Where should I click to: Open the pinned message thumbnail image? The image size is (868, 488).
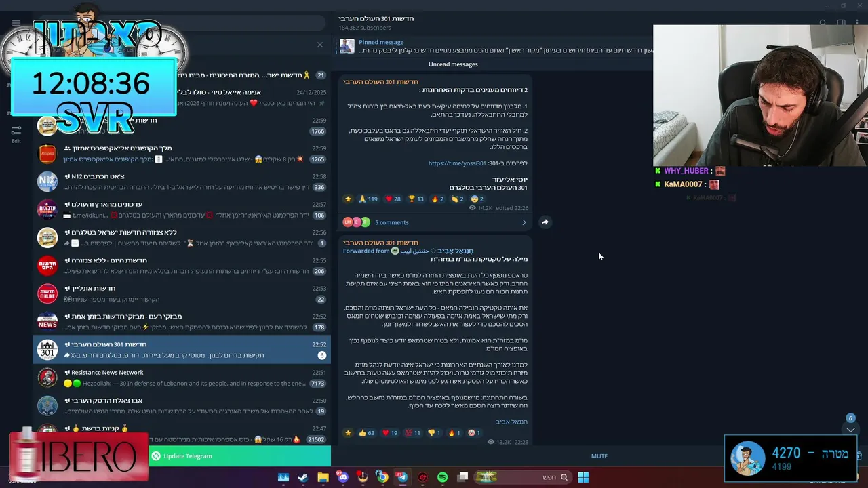coord(347,46)
